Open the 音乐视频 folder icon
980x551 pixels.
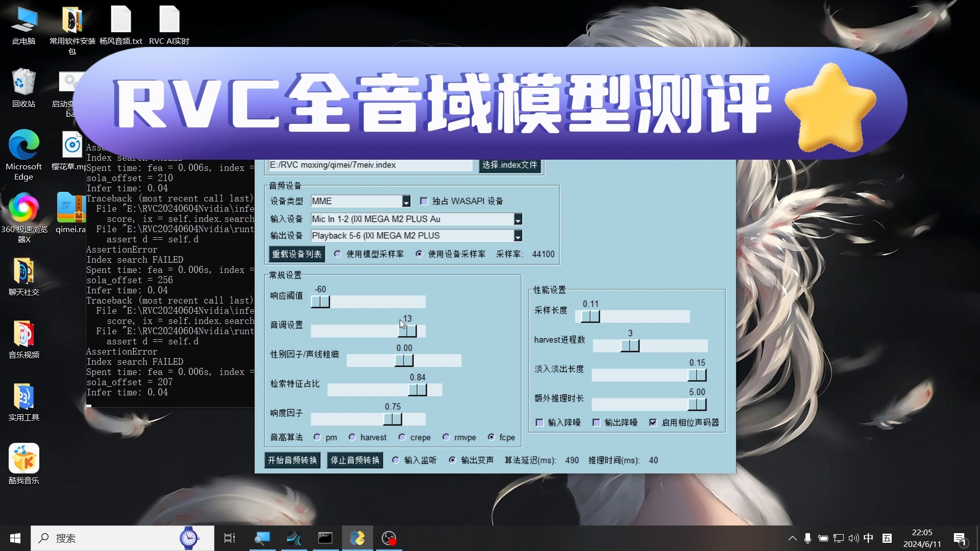[24, 339]
